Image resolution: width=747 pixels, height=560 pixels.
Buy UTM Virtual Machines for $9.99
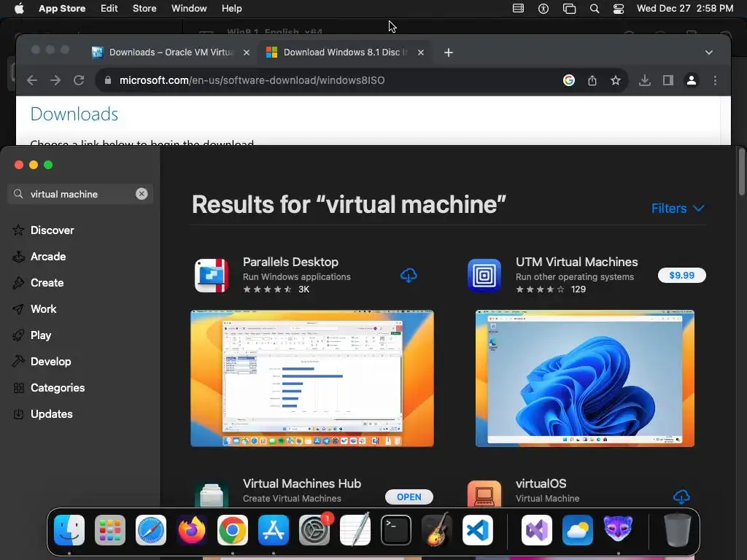[x=682, y=275]
